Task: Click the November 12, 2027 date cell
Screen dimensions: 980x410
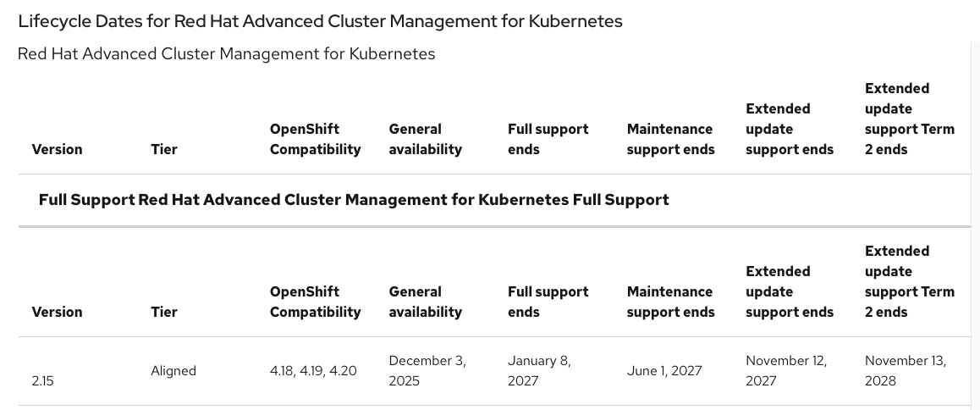Action: (x=785, y=370)
